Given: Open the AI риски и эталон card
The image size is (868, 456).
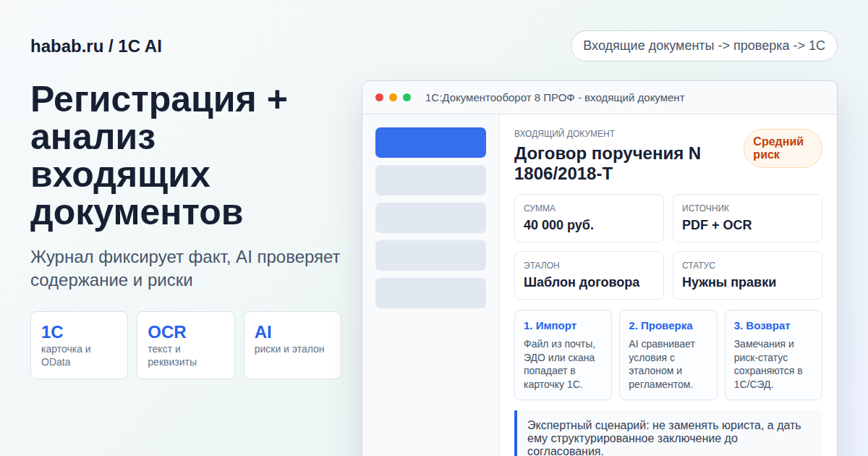Looking at the screenshot, I should 292,345.
